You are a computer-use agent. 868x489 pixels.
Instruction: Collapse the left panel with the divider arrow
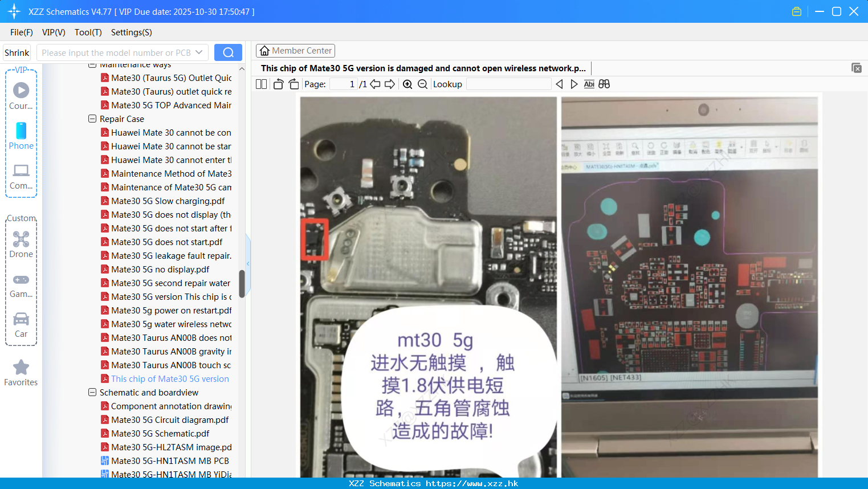(x=248, y=263)
